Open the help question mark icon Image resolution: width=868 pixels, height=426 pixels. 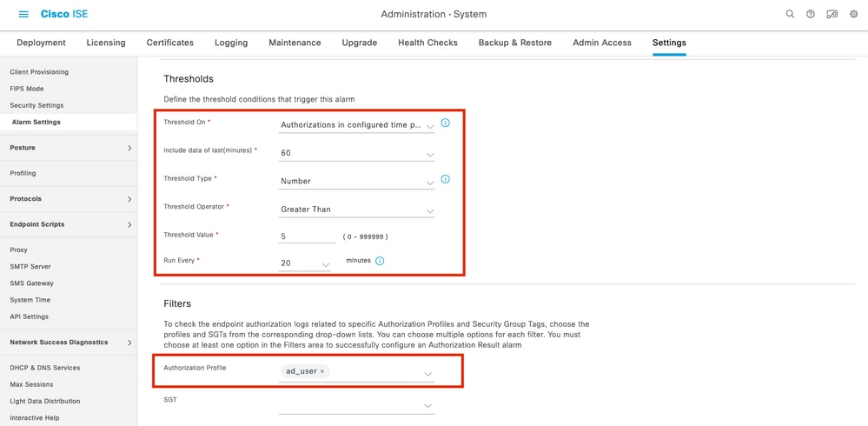click(x=811, y=15)
